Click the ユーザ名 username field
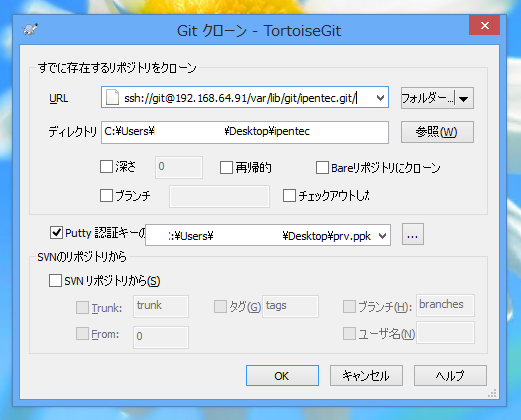This screenshot has height=420, width=521. pyautogui.click(x=445, y=332)
